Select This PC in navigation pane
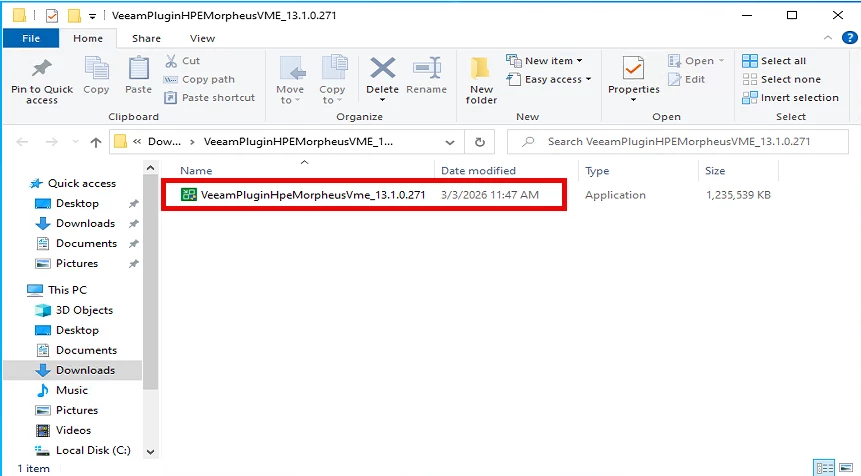This screenshot has height=476, width=861. click(x=67, y=290)
